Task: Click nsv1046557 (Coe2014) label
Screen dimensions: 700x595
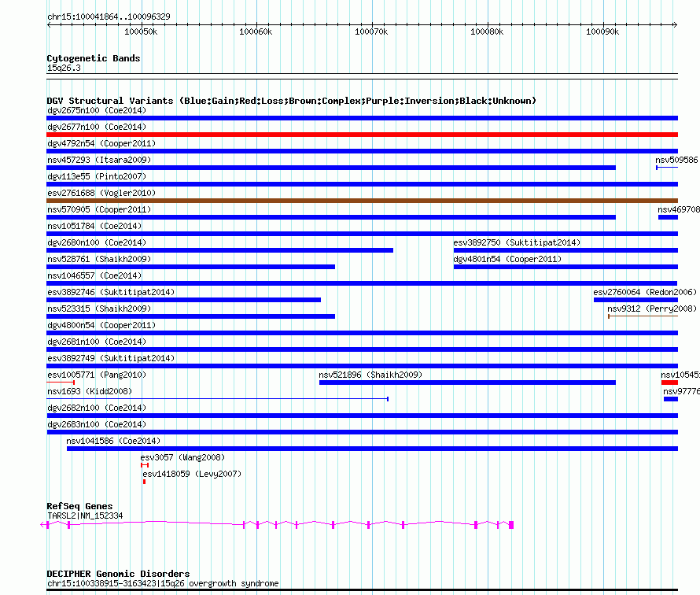Action: coord(94,275)
